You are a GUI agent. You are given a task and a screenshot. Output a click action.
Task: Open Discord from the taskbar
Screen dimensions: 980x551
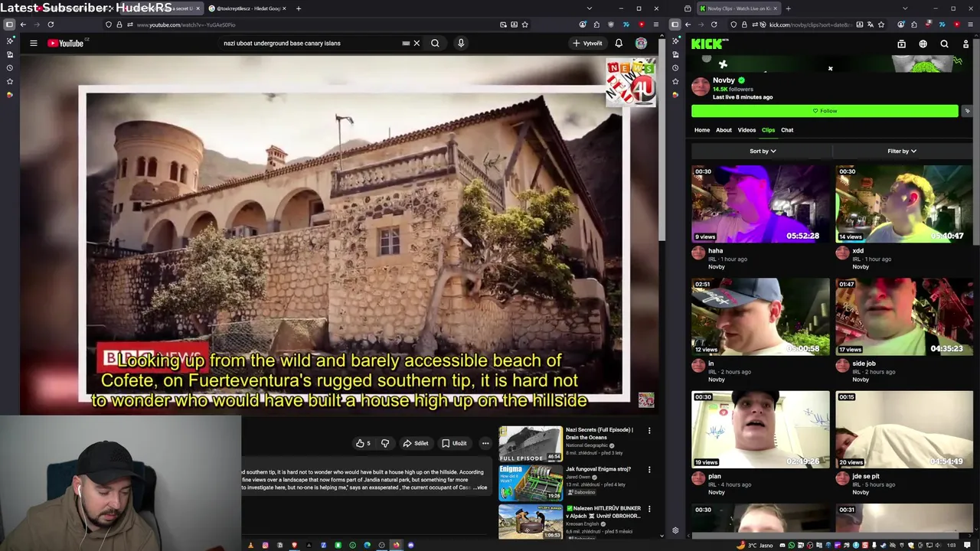tap(410, 545)
